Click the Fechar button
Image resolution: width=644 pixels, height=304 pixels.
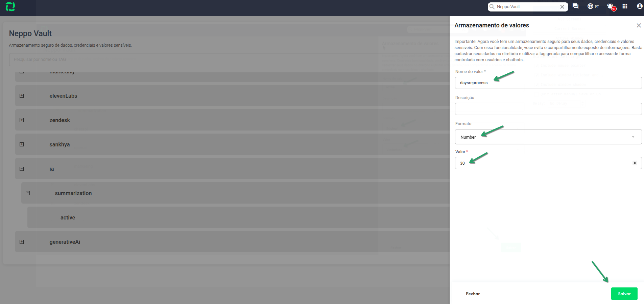[473, 294]
